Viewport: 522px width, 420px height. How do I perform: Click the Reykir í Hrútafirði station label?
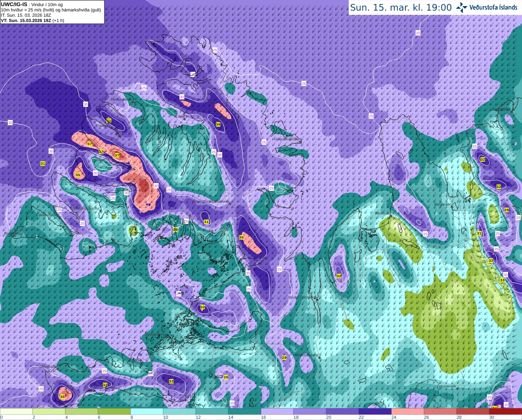point(302,297)
